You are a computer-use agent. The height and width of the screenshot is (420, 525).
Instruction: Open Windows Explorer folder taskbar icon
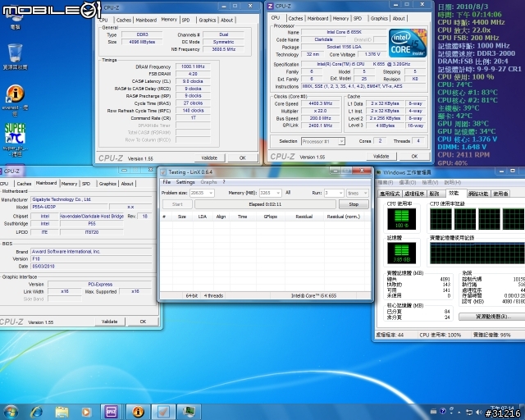point(62,411)
